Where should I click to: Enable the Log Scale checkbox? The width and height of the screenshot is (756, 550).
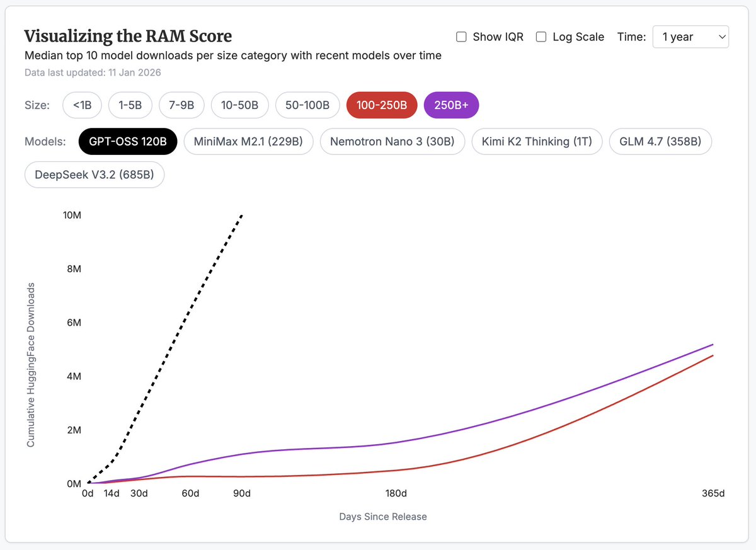point(541,37)
